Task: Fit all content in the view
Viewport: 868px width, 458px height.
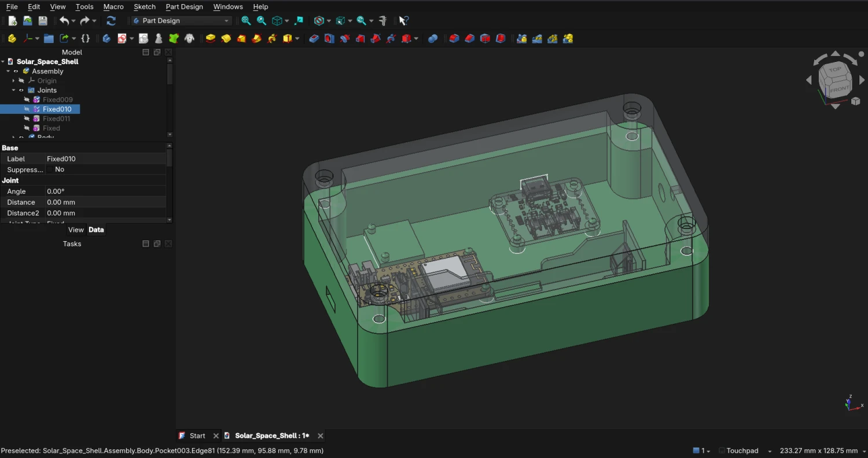Action: (246, 21)
